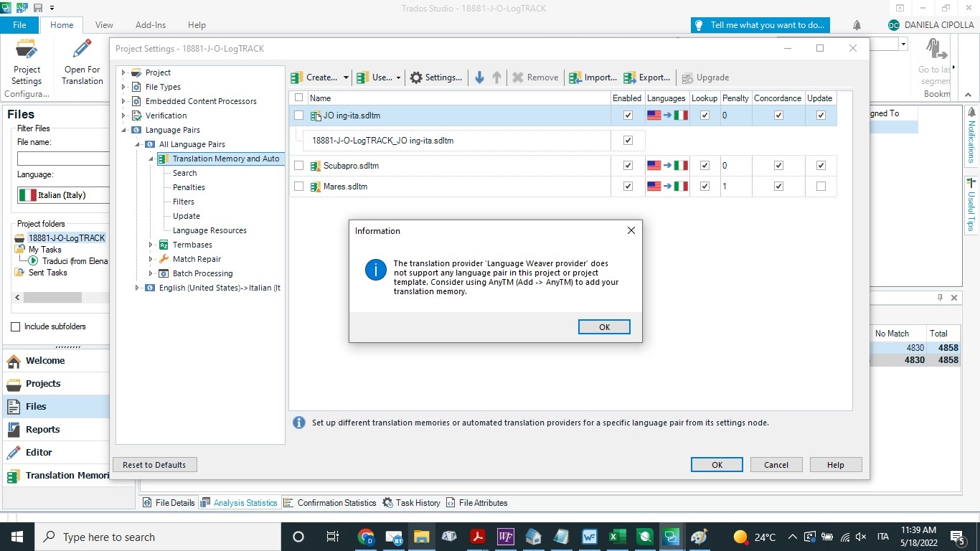980x551 pixels.
Task: Open Adobe Acrobat from the taskbar
Action: pos(478,537)
